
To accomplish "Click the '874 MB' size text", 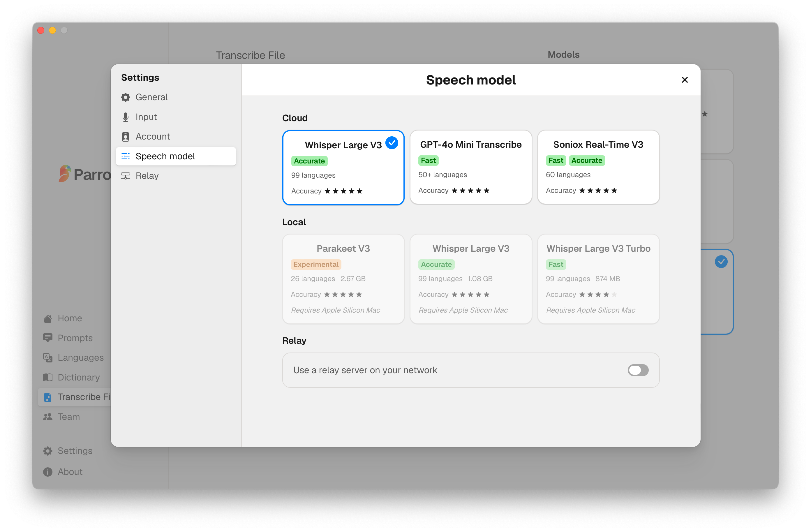I will [608, 279].
